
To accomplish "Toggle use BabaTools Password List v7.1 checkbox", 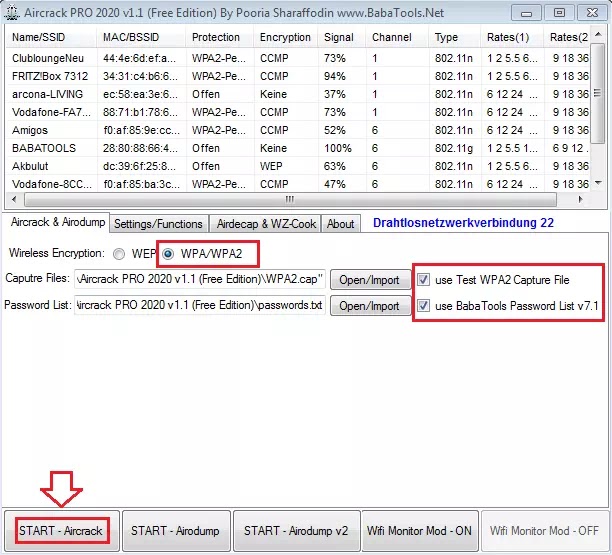I will click(x=423, y=306).
